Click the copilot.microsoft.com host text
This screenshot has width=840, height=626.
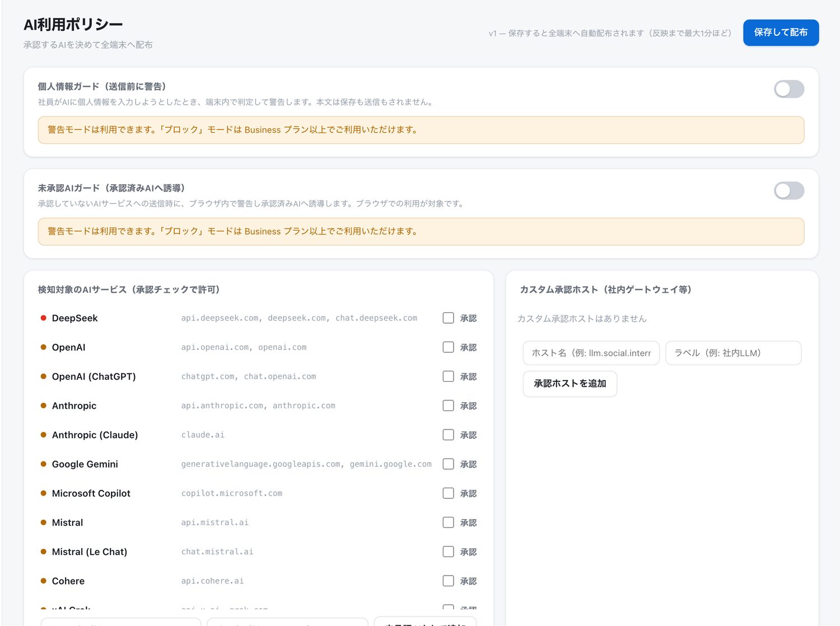coord(232,493)
